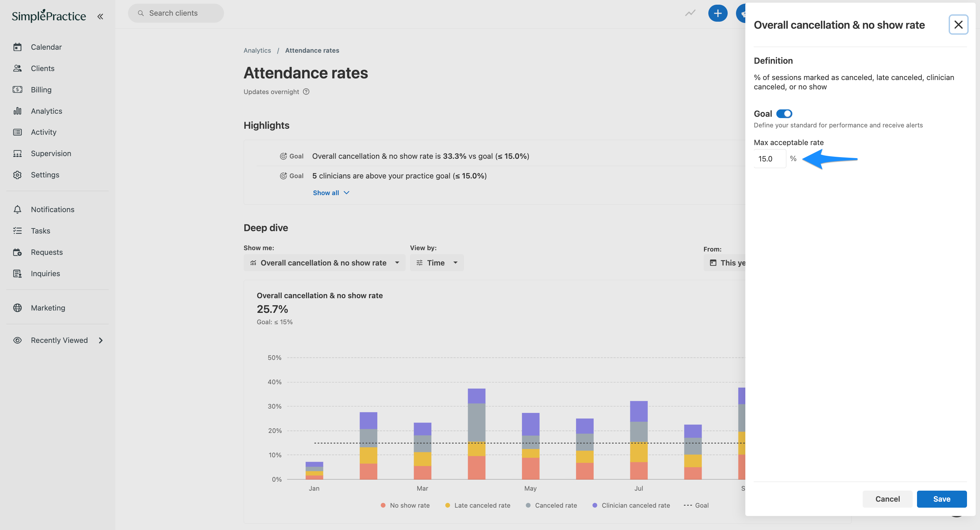Open the From date range dropdown
This screenshot has width=980, height=530.
coord(725,263)
